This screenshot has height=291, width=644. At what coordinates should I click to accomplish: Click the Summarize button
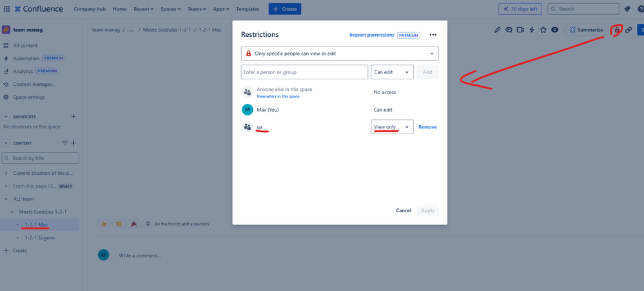(x=586, y=30)
